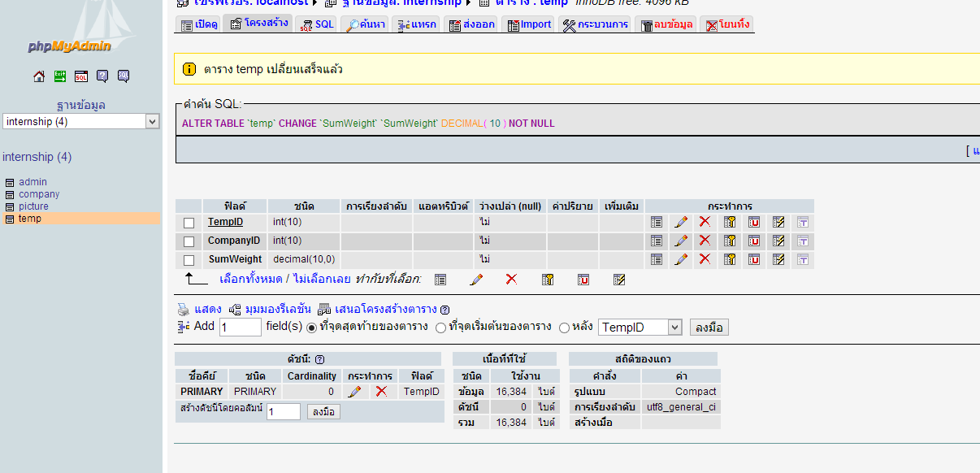Open the internship (4) database link
This screenshot has width=980, height=473.
coord(37,157)
